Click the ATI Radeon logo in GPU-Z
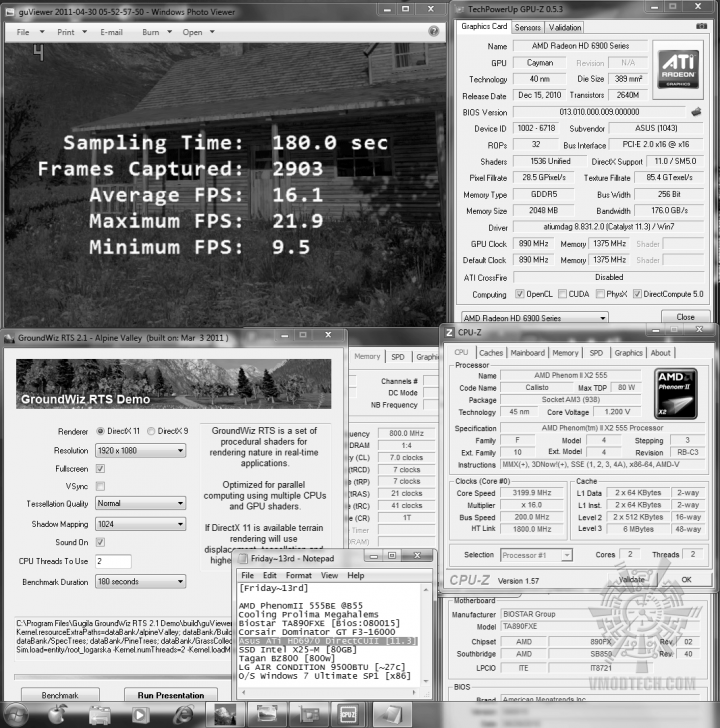Viewport: 720px width, 728px height. pyautogui.click(x=678, y=70)
